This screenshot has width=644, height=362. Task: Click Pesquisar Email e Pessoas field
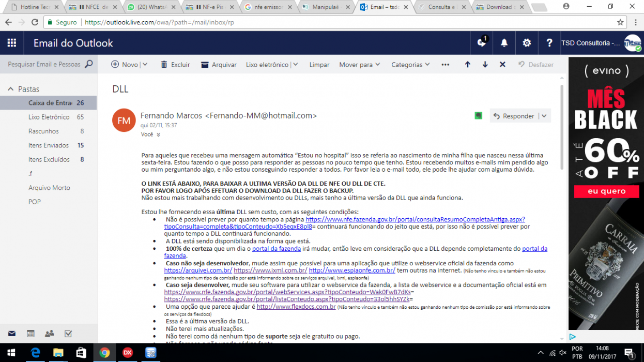44,64
